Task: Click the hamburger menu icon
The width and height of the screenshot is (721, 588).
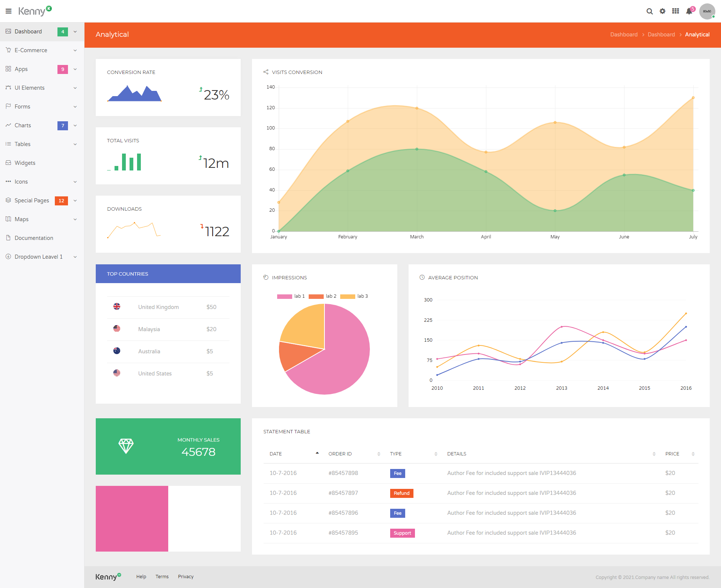Action: point(8,11)
